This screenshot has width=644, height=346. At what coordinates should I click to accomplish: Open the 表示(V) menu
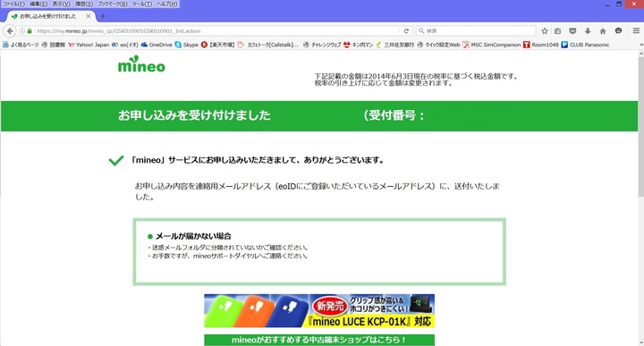(61, 4)
